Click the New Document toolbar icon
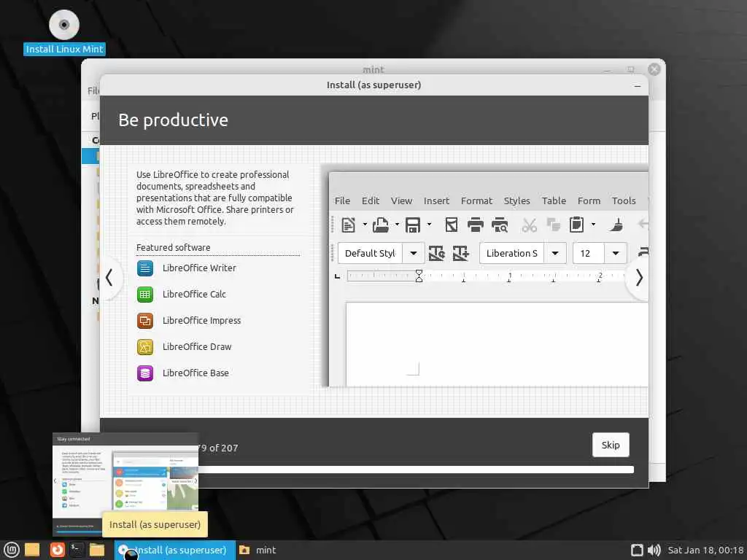The image size is (747, 560). tap(348, 225)
